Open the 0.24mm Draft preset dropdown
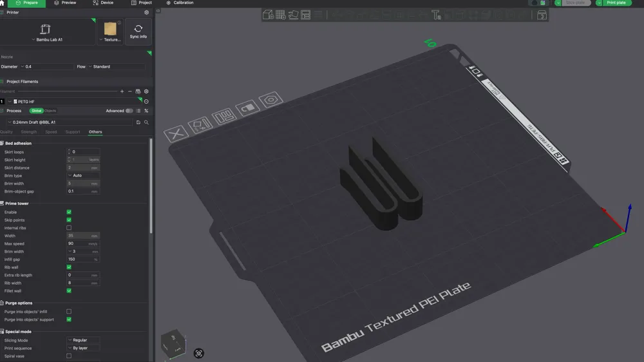 (70, 122)
